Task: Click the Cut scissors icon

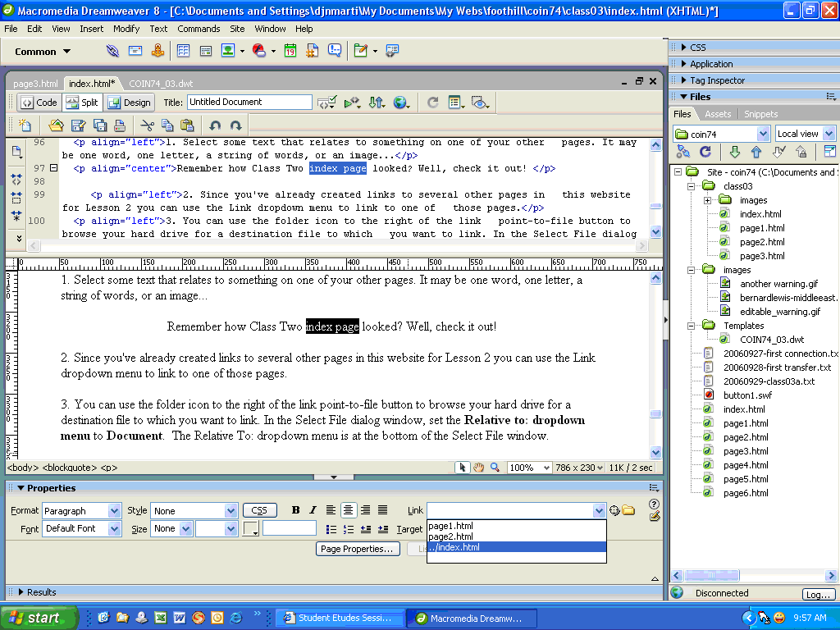Action: click(x=147, y=126)
